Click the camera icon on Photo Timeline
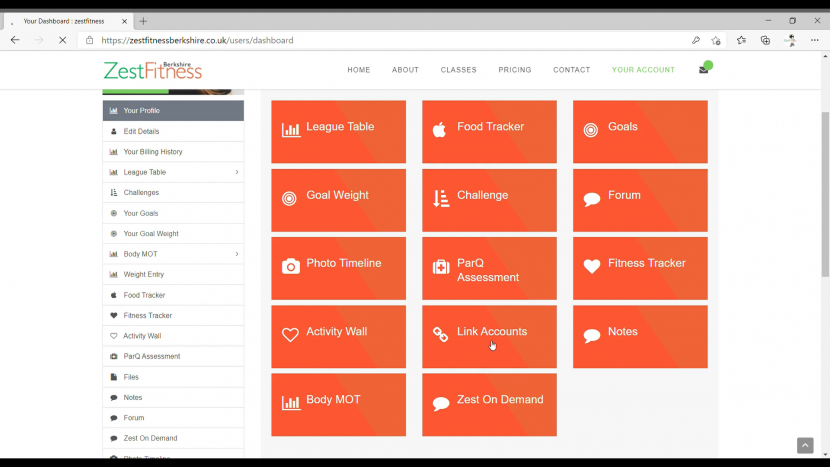The width and height of the screenshot is (830, 467). click(291, 266)
